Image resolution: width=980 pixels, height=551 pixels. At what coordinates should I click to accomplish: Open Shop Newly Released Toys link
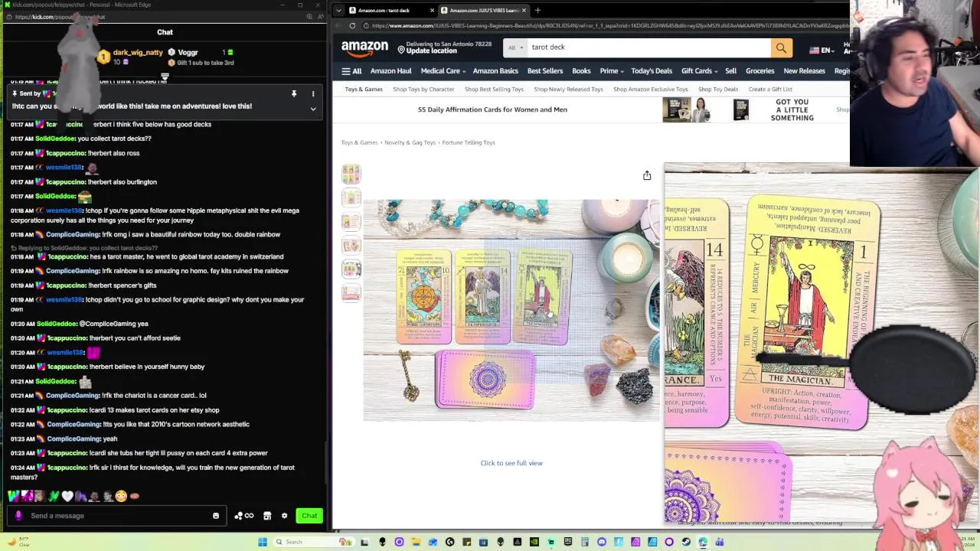tap(568, 90)
